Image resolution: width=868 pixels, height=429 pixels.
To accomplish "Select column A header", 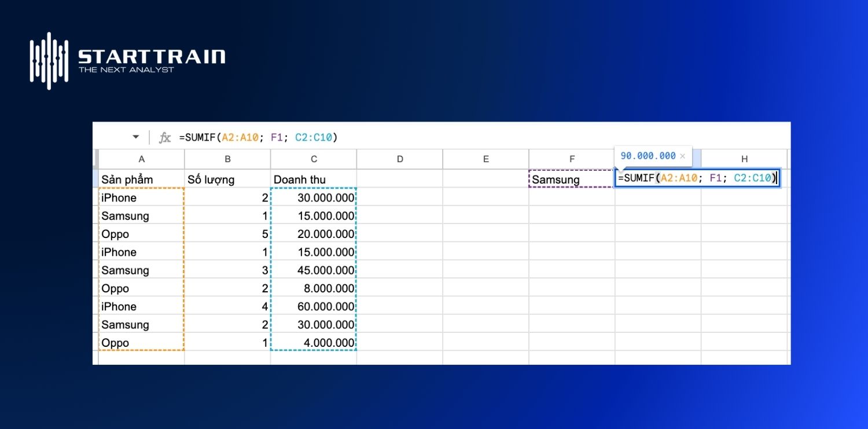I will coord(141,159).
